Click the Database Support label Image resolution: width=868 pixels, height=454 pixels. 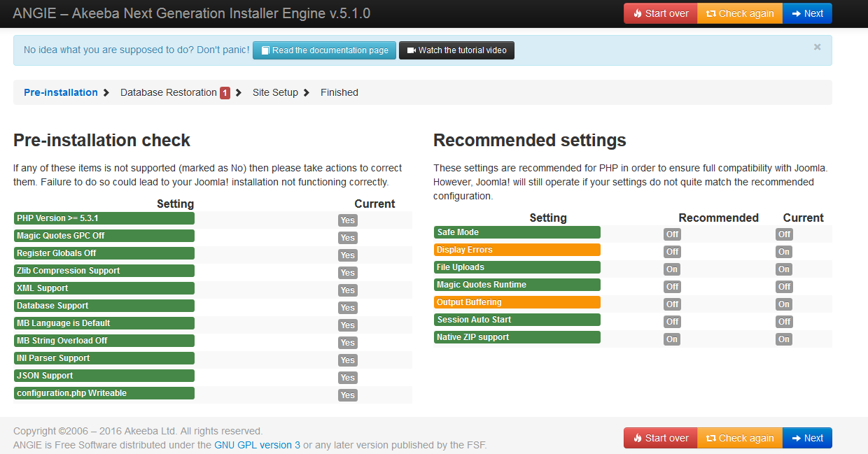104,306
